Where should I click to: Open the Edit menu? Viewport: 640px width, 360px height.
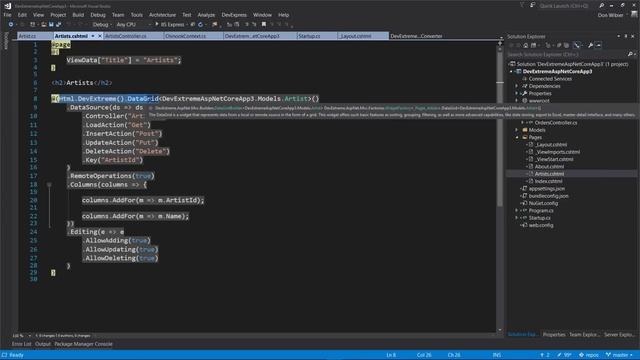pos(22,15)
